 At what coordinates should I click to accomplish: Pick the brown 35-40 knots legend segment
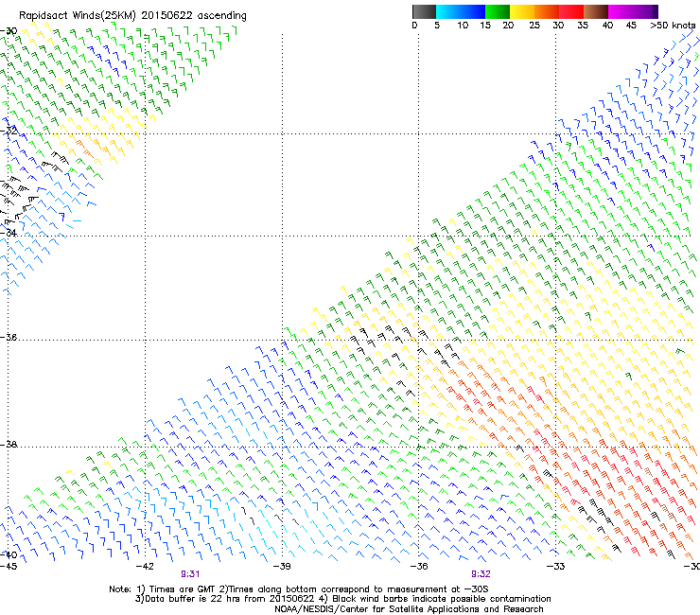pos(596,11)
